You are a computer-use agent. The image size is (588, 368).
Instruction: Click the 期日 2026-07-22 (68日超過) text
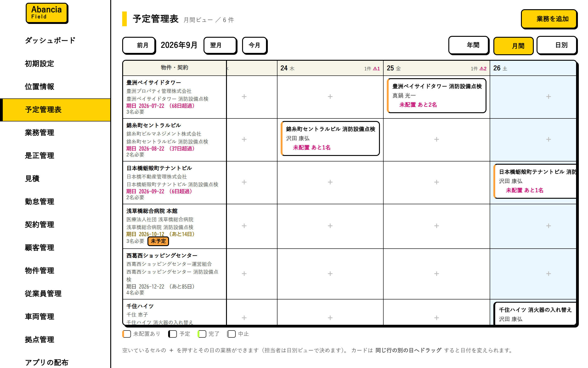[161, 106]
